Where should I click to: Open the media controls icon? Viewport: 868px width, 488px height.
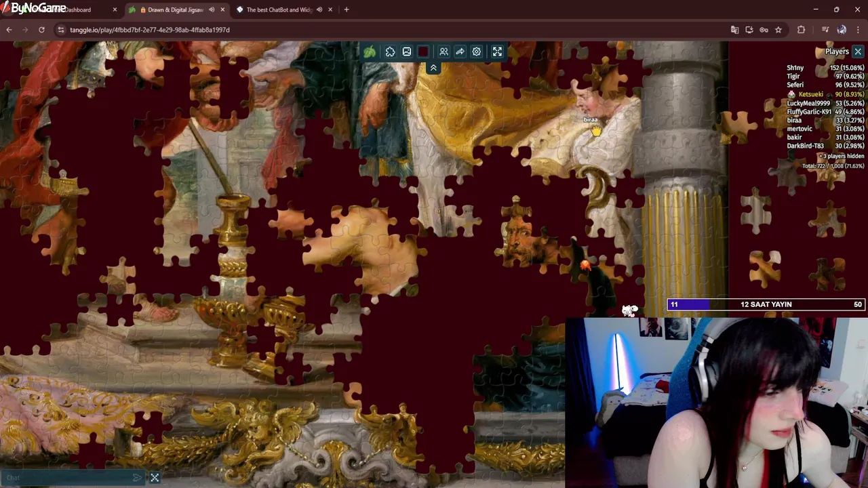coord(825,30)
